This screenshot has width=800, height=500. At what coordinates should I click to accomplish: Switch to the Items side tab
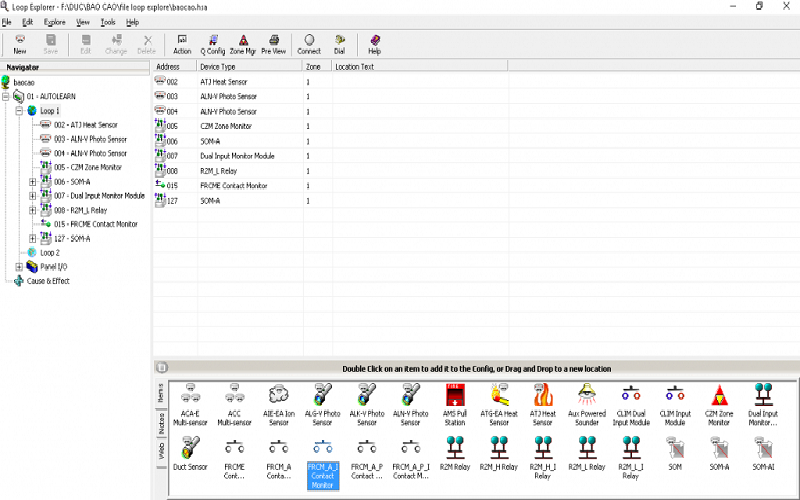(161, 393)
